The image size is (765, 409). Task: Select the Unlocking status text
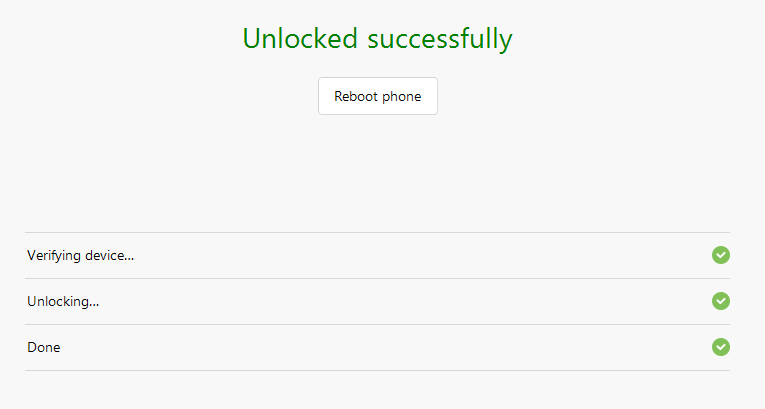pyautogui.click(x=63, y=301)
